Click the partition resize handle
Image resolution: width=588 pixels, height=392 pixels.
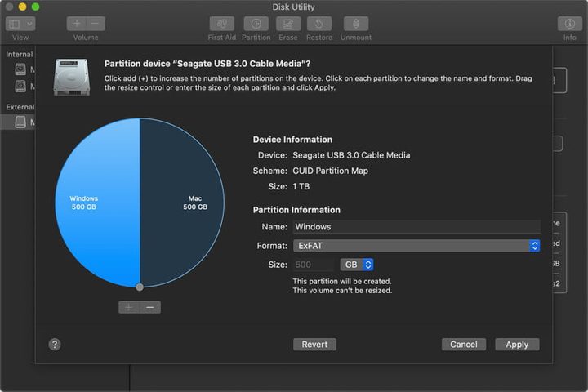pyautogui.click(x=140, y=287)
